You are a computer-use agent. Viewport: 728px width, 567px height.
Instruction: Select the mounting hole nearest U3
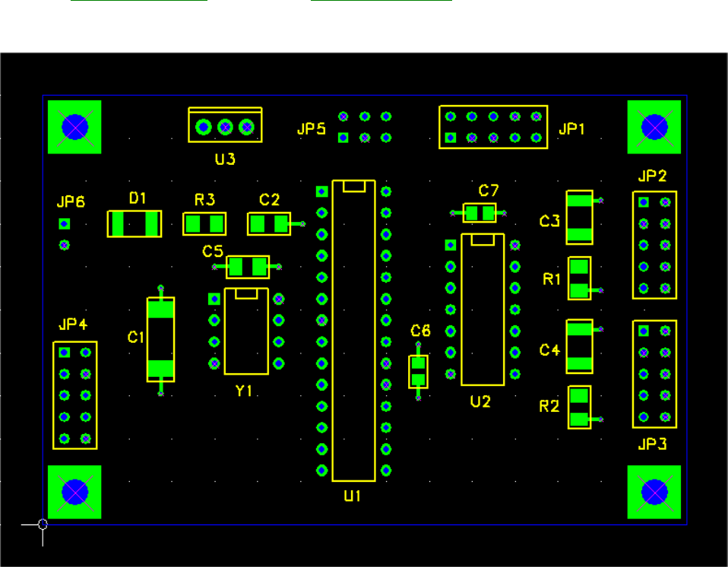click(x=74, y=127)
